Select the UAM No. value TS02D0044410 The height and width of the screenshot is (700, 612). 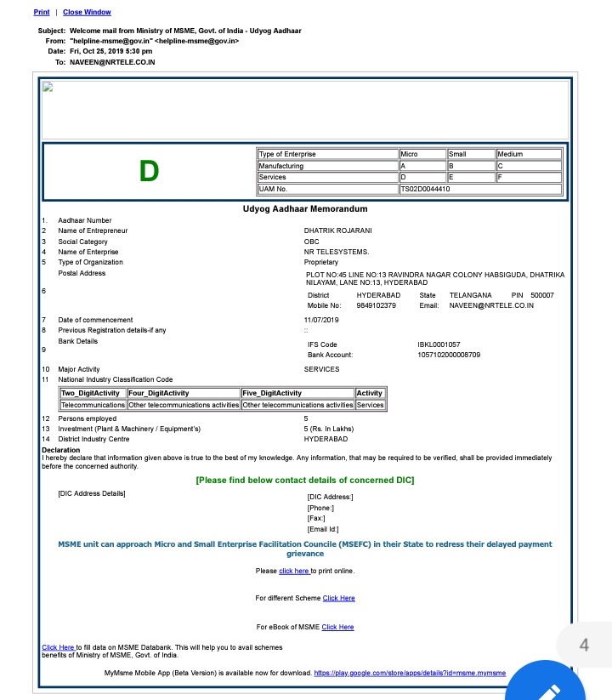(x=425, y=189)
